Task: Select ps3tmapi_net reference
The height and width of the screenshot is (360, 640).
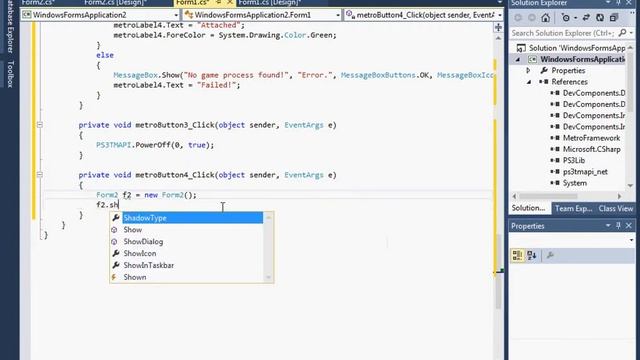Action: (x=585, y=172)
